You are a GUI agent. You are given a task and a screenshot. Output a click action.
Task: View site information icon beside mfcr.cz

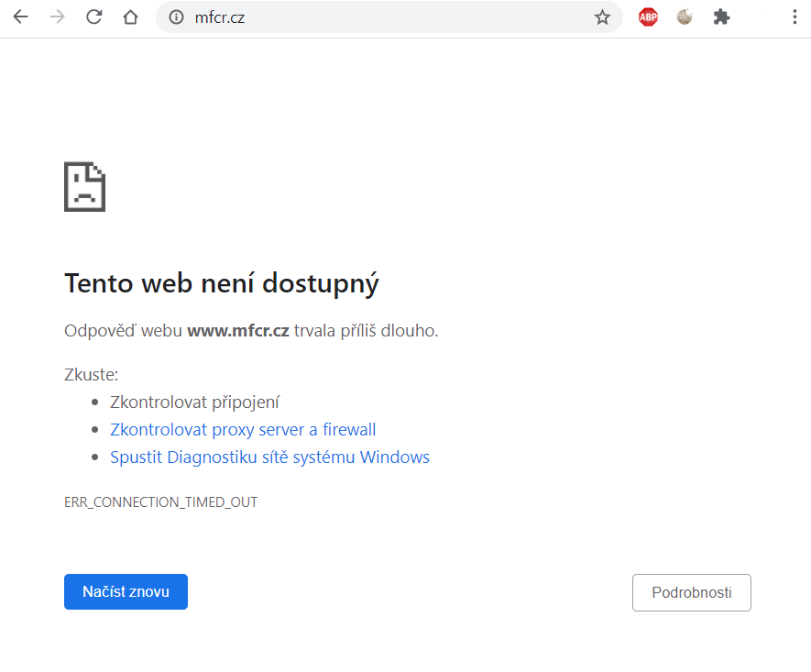pos(176,17)
